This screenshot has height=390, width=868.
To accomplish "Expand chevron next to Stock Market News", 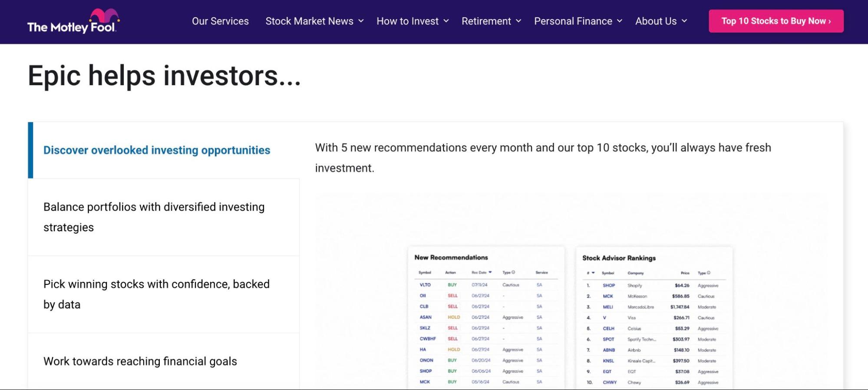I will 361,21.
